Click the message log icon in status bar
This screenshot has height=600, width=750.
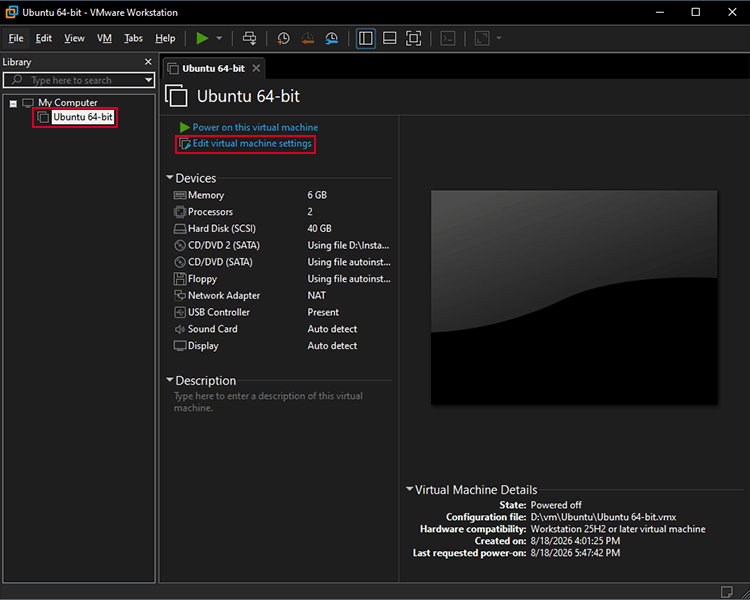[727, 592]
